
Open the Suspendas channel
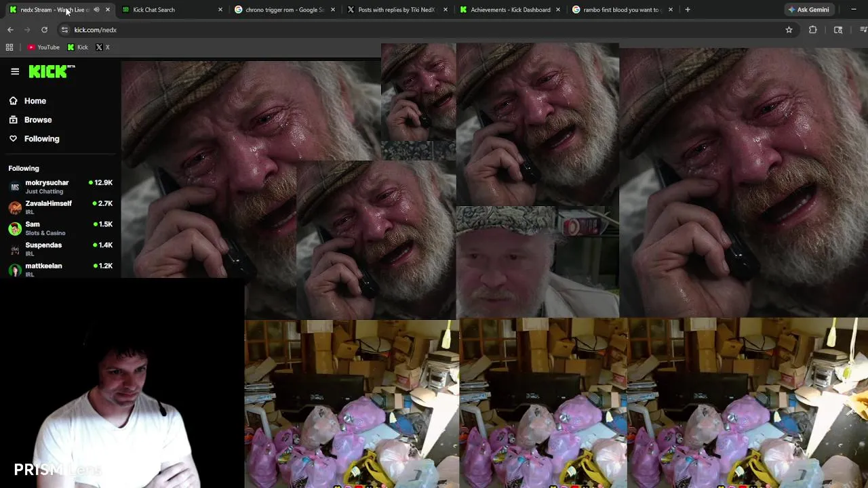click(x=60, y=249)
